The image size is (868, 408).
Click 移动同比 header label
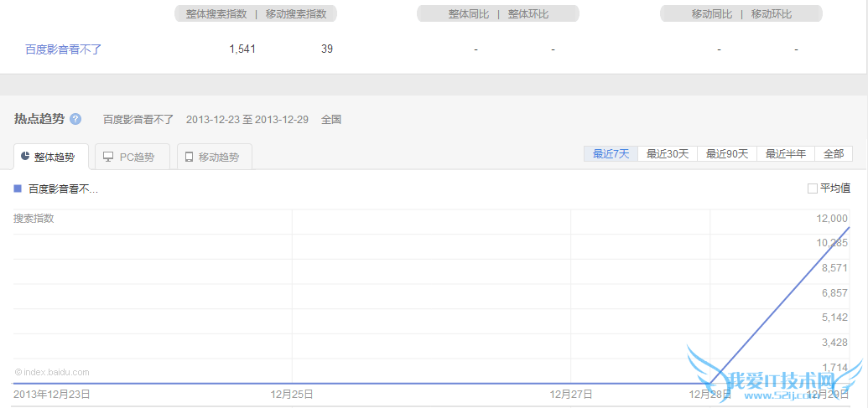pos(712,14)
